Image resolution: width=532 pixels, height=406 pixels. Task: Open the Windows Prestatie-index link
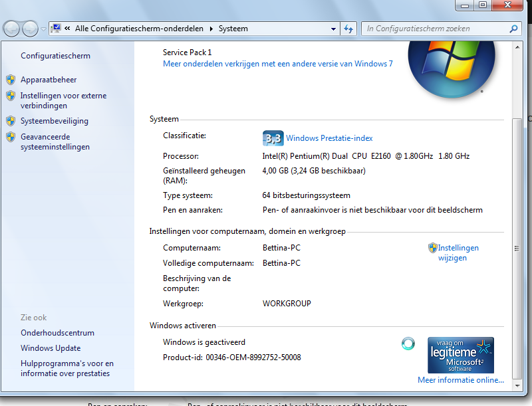point(329,138)
